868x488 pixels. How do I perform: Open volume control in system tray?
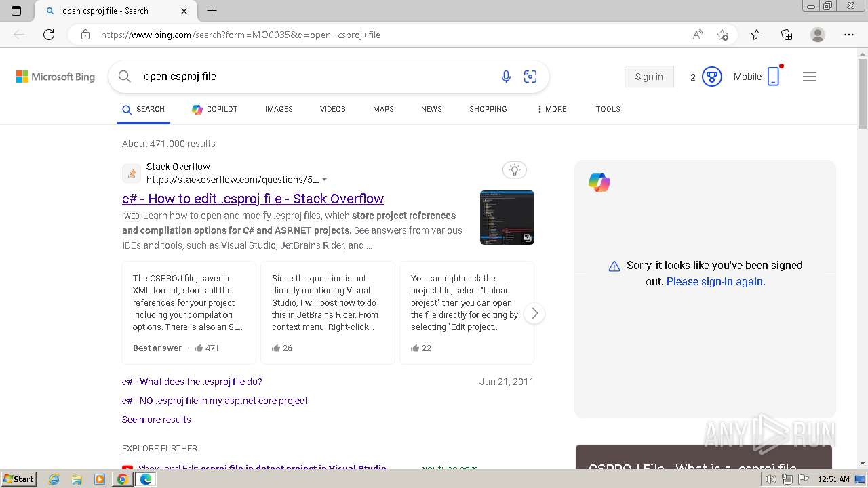(770, 479)
